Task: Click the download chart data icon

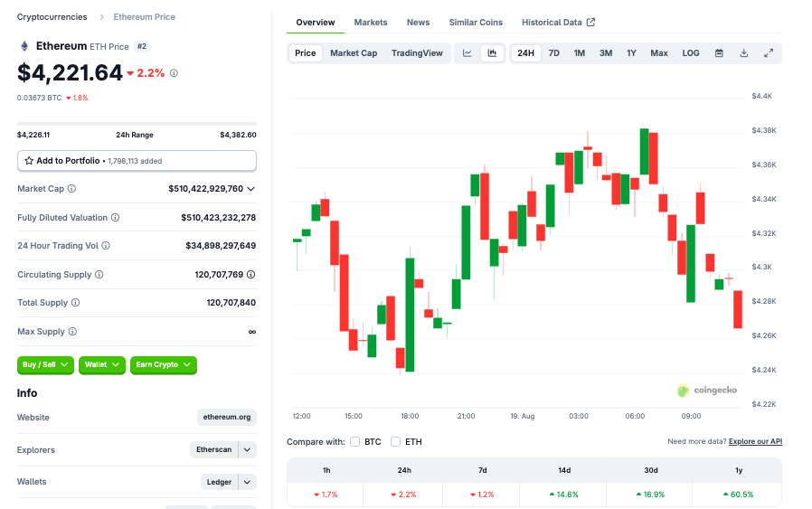Action: [743, 52]
